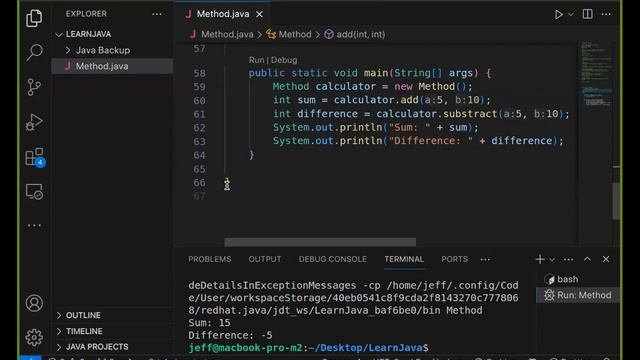
Task: Open the Search view
Action: [34, 52]
